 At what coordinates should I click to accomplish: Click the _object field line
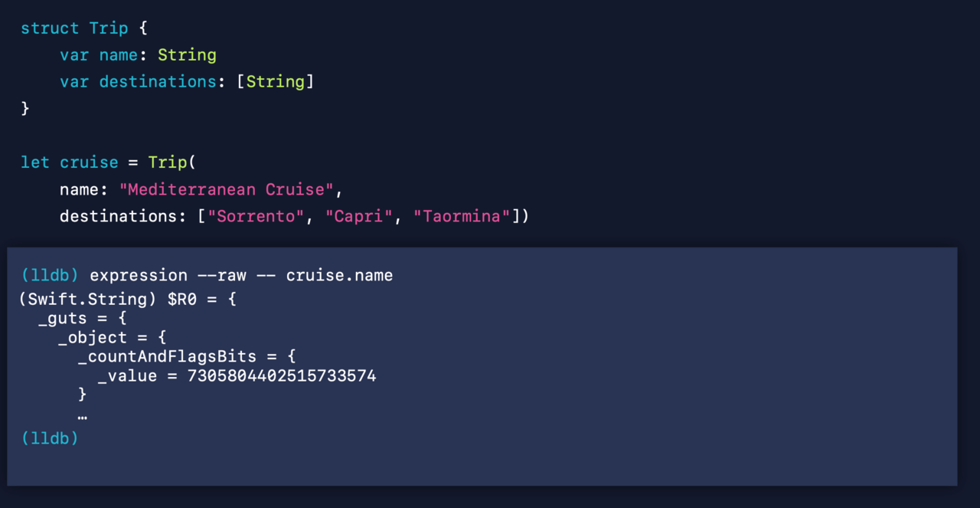[112, 337]
